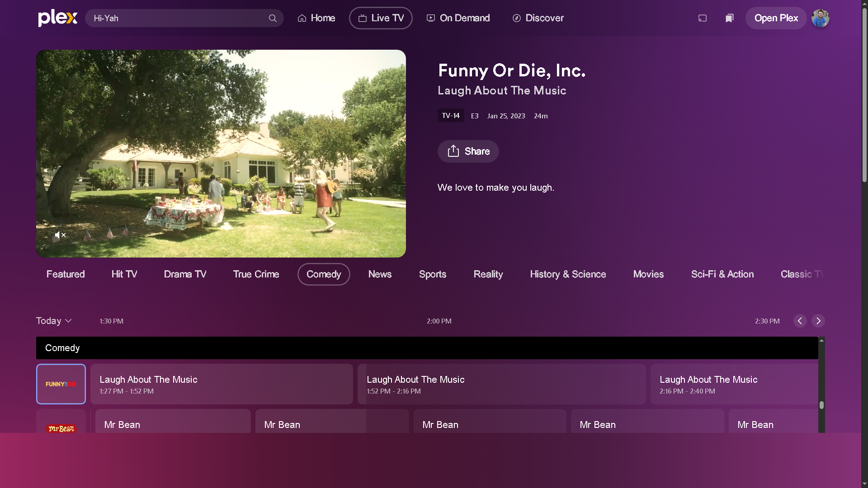Click the Funny Or Die, Inc. title
Viewport: 868px width, 488px height.
(x=512, y=70)
